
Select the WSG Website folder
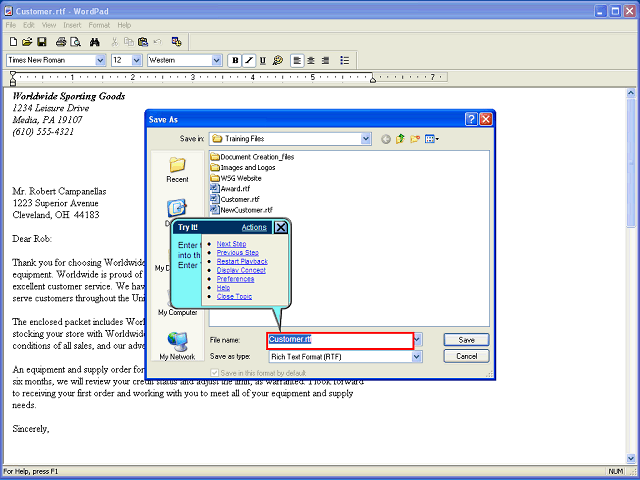coord(236,178)
